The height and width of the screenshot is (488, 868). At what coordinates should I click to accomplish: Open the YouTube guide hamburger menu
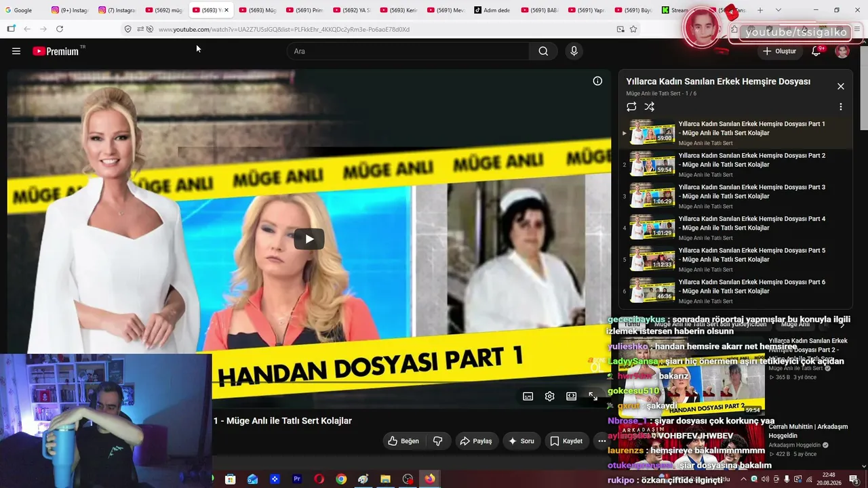pyautogui.click(x=16, y=52)
